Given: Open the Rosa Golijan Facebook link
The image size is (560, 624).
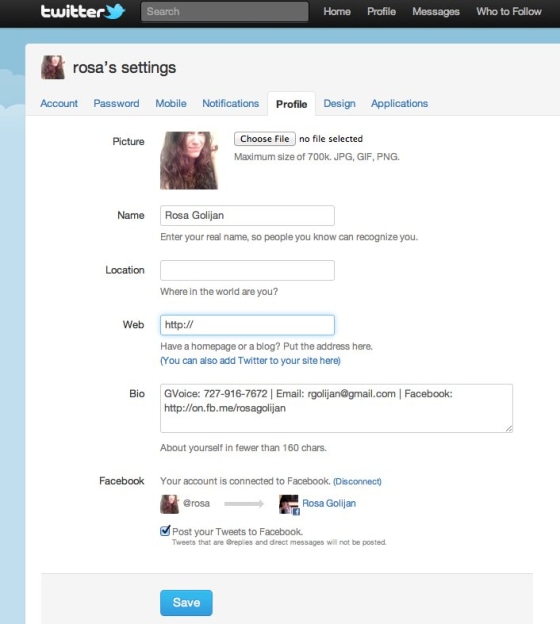Looking at the screenshot, I should [329, 503].
